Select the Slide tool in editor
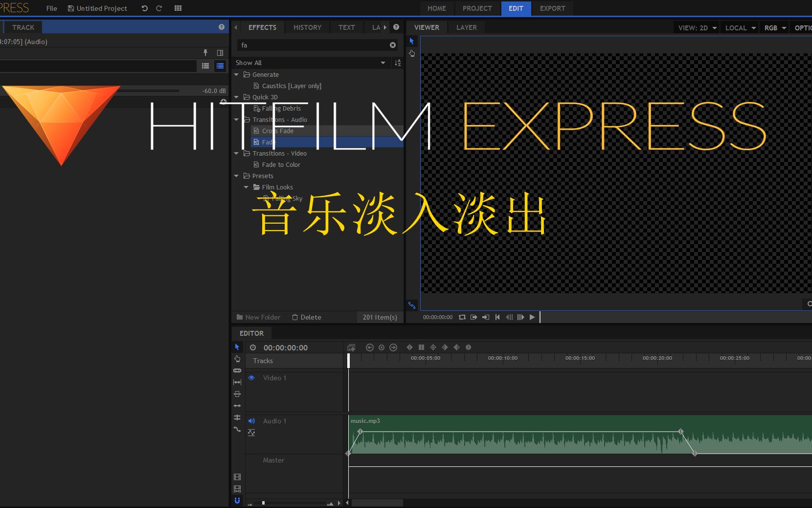Viewport: 812px width, 508px height. tap(237, 394)
